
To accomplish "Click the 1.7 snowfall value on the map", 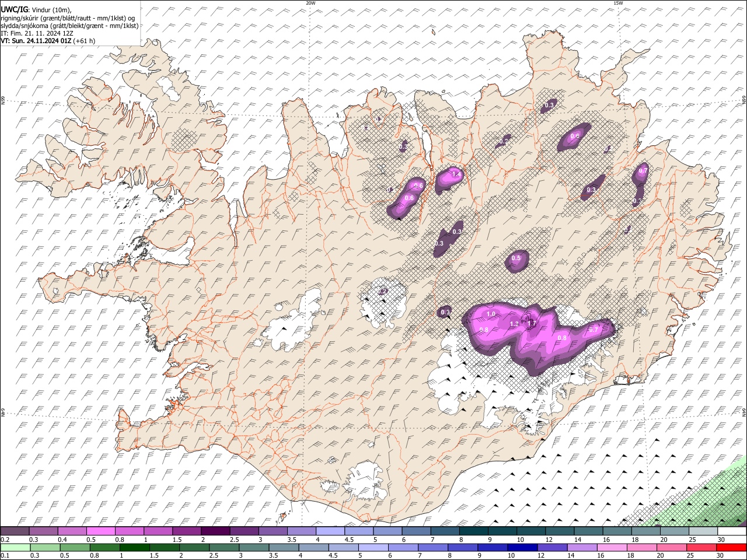I will click(532, 324).
